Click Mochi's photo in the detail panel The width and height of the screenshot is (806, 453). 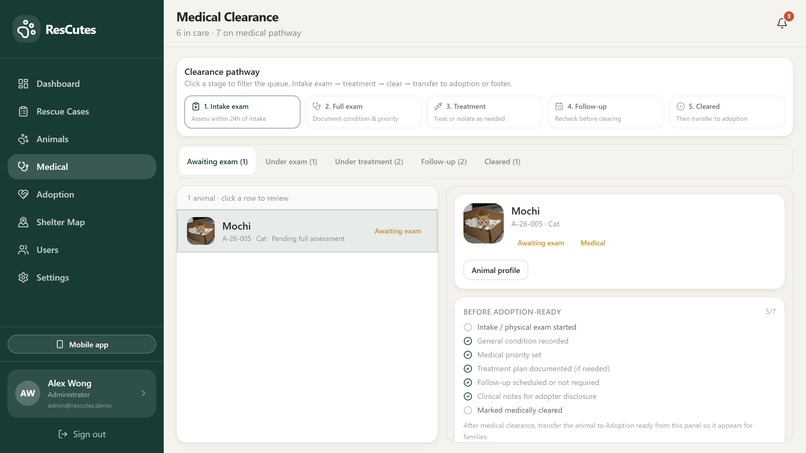[483, 223]
